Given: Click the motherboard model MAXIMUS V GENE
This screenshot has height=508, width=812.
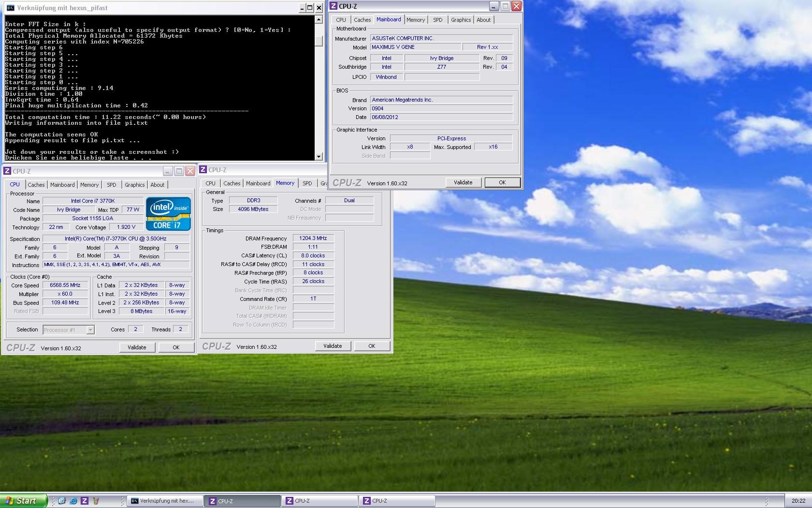Looking at the screenshot, I should coord(415,47).
